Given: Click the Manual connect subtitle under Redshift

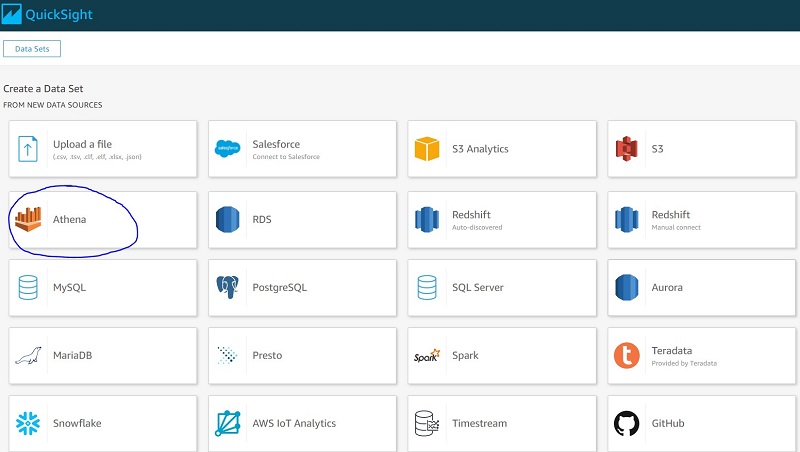Looking at the screenshot, I should [x=676, y=228].
